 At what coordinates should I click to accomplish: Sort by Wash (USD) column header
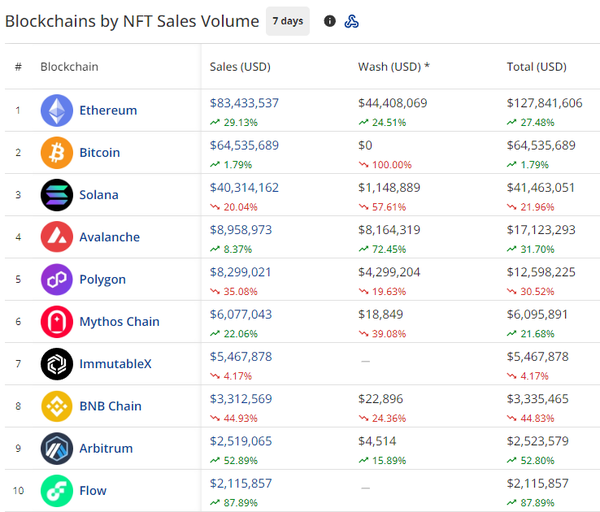[x=393, y=67]
